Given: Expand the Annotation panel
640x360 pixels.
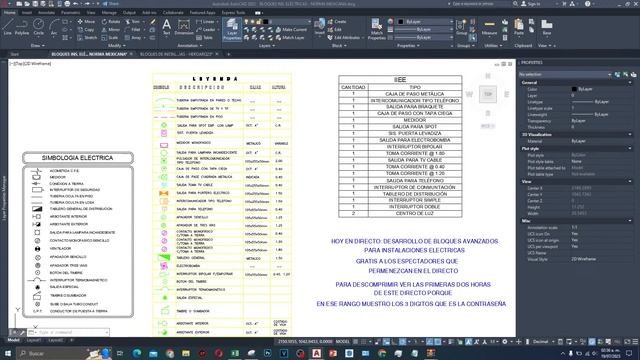Looking at the screenshot, I should tap(190, 46).
